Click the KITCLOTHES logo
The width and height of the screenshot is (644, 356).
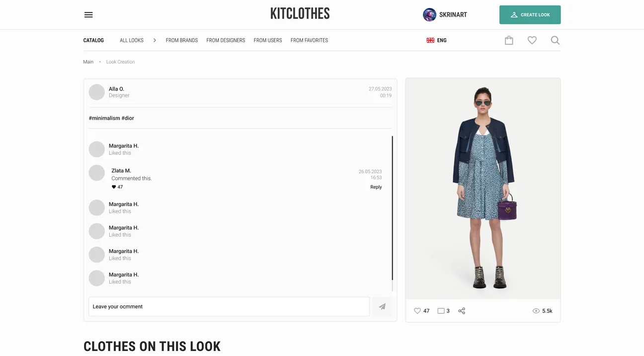click(300, 14)
